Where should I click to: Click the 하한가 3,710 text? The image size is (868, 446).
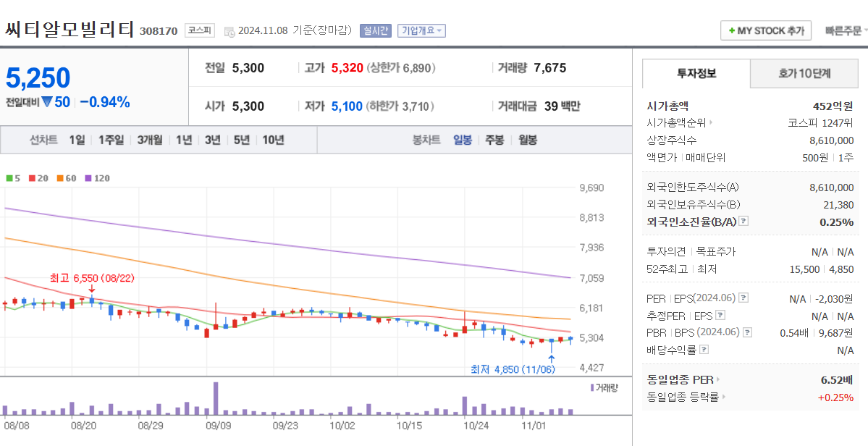(x=400, y=106)
